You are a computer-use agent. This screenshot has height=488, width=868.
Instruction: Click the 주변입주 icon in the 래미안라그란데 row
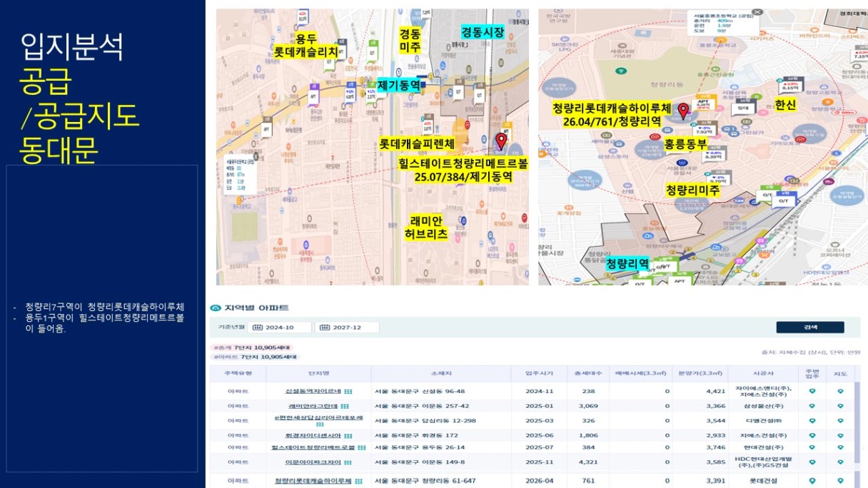812,405
